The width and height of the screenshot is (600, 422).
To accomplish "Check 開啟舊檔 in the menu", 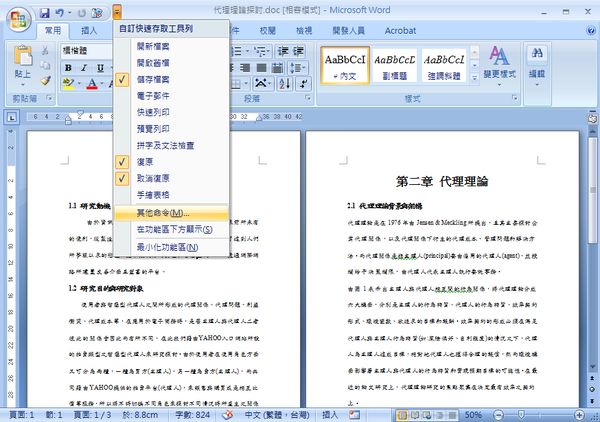I will [x=171, y=63].
